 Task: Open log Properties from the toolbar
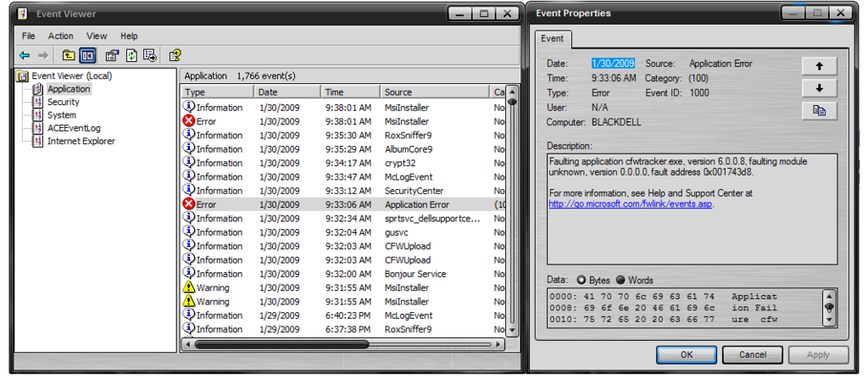coord(112,56)
